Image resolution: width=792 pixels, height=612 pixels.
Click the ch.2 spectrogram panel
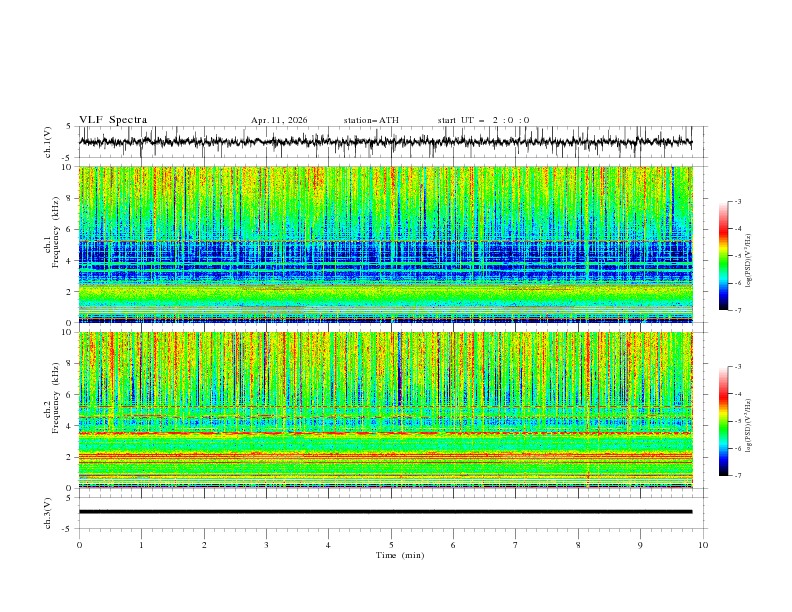click(385, 410)
